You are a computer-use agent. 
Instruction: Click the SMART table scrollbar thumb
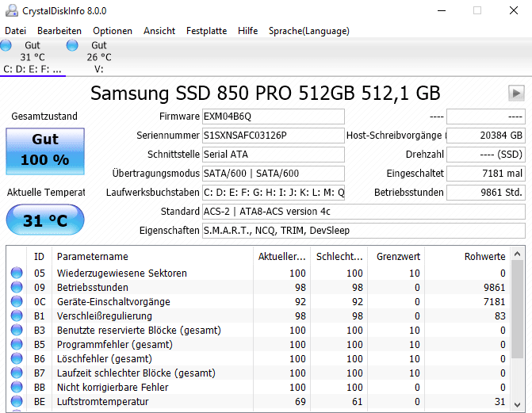518,309
